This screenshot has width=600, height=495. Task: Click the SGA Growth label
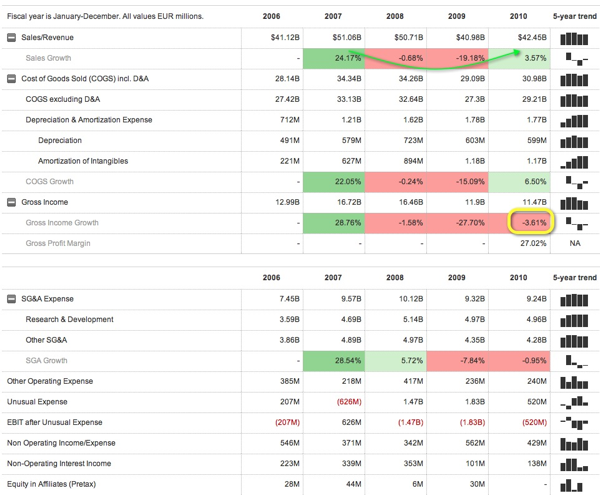[46, 360]
